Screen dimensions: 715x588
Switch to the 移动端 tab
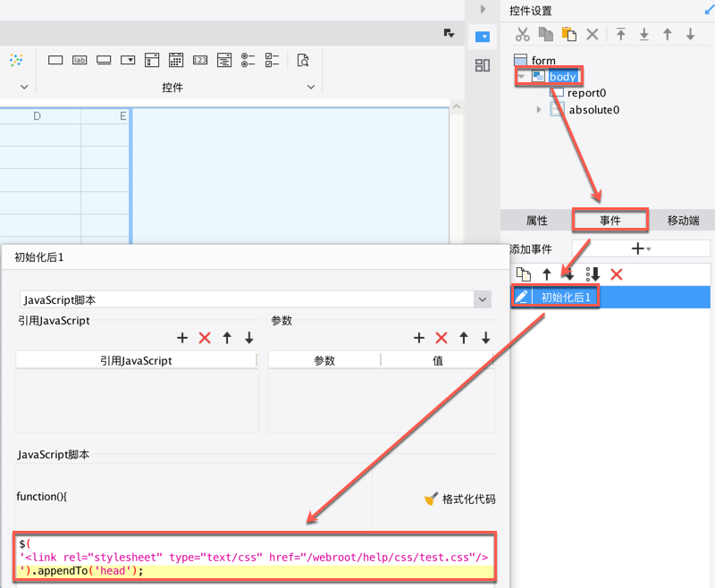(683, 221)
